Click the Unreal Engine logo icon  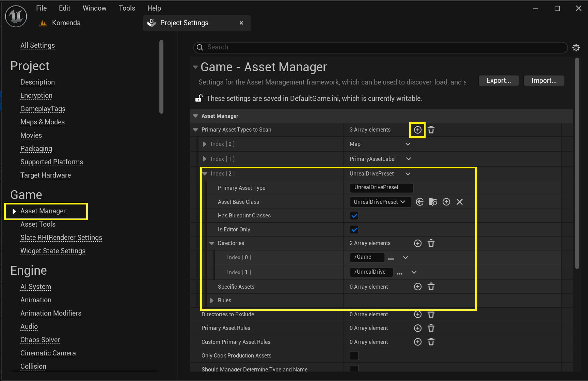click(16, 16)
